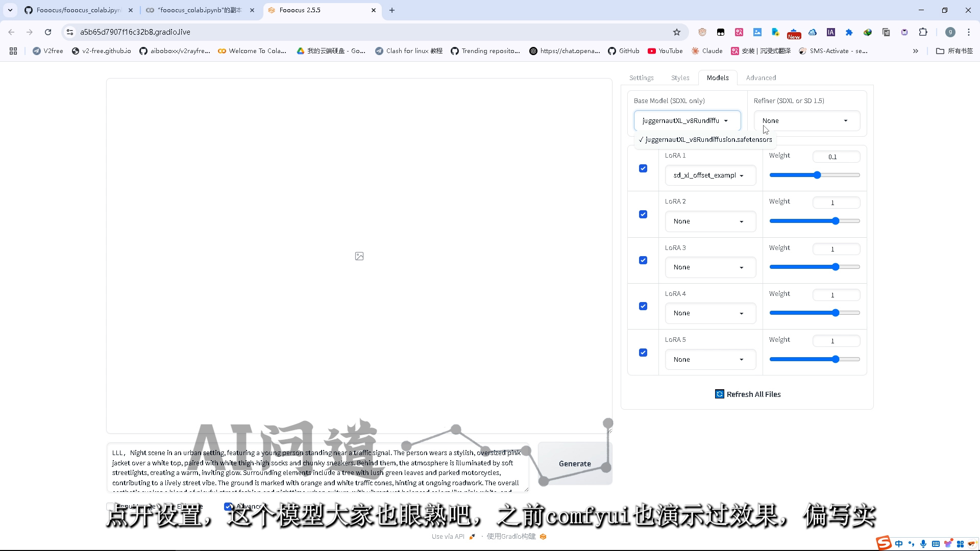The height and width of the screenshot is (551, 980).
Task: Switch to the Advanced tab
Action: [x=761, y=78]
